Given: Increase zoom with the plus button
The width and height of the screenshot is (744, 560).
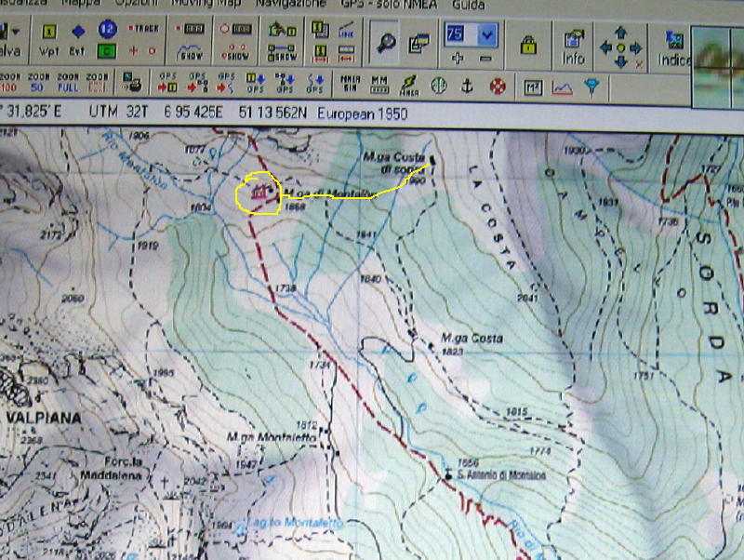Looking at the screenshot, I should [x=457, y=58].
